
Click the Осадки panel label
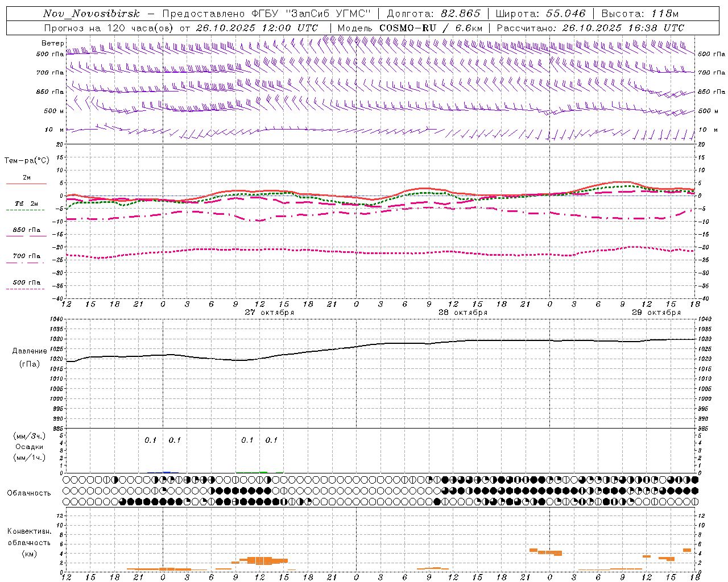click(x=30, y=447)
